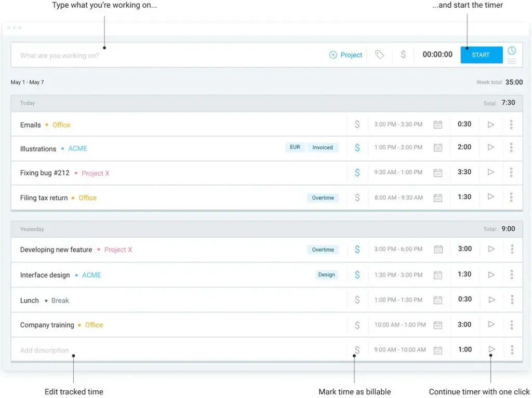This screenshot has height=398, width=532.
Task: Continue timer for Interface design
Action: 491,275
